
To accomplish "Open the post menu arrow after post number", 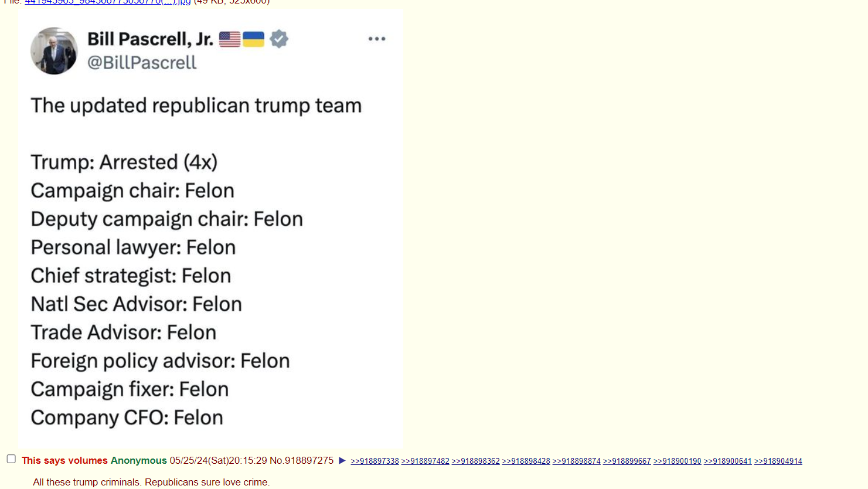I will pyautogui.click(x=342, y=461).
